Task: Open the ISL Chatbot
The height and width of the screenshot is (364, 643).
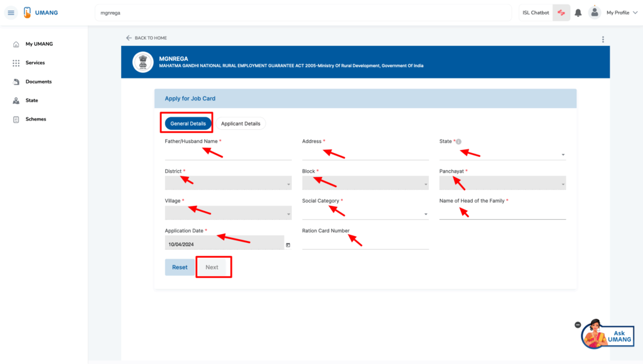Action: coord(535,12)
